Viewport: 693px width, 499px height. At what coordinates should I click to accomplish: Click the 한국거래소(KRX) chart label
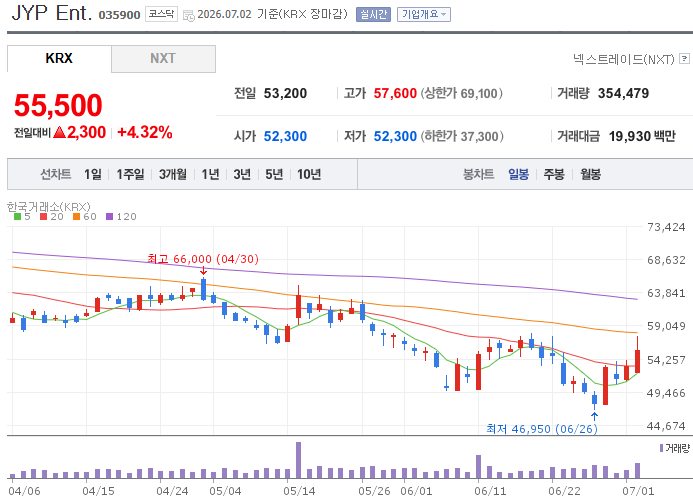click(x=49, y=206)
